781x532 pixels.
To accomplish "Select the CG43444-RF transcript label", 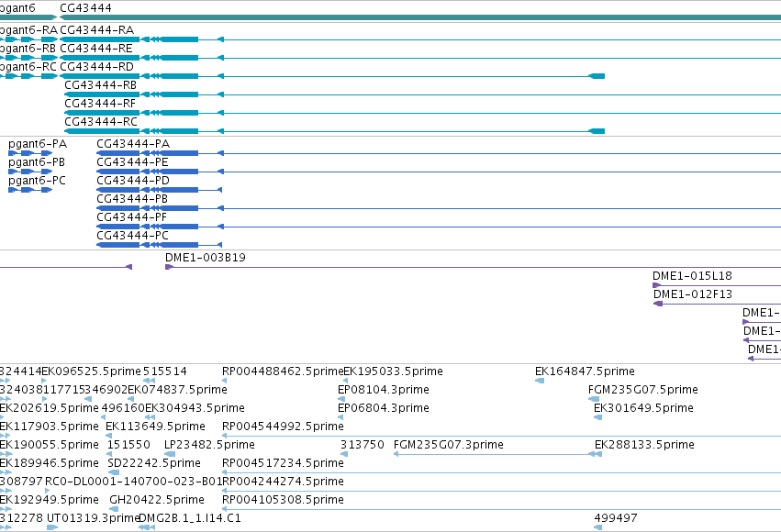I will point(100,104).
